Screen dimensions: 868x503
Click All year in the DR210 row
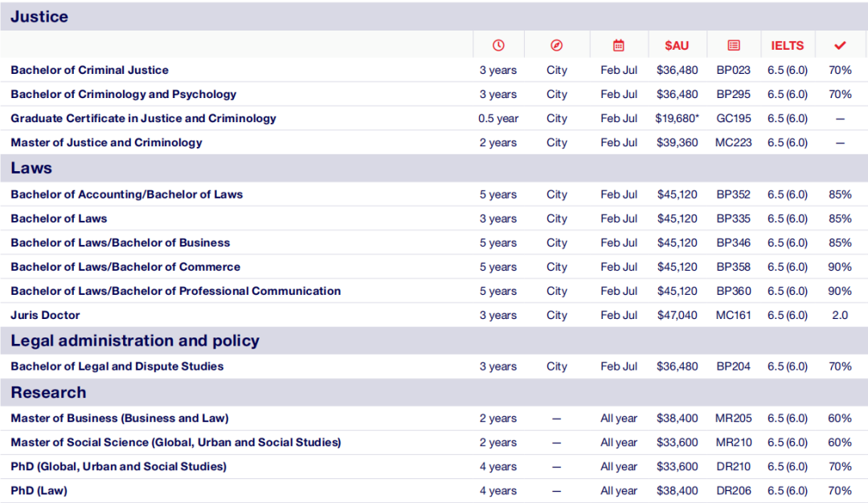619,467
